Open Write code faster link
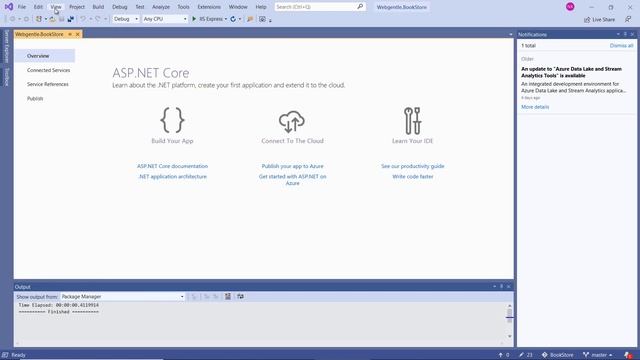 (413, 176)
